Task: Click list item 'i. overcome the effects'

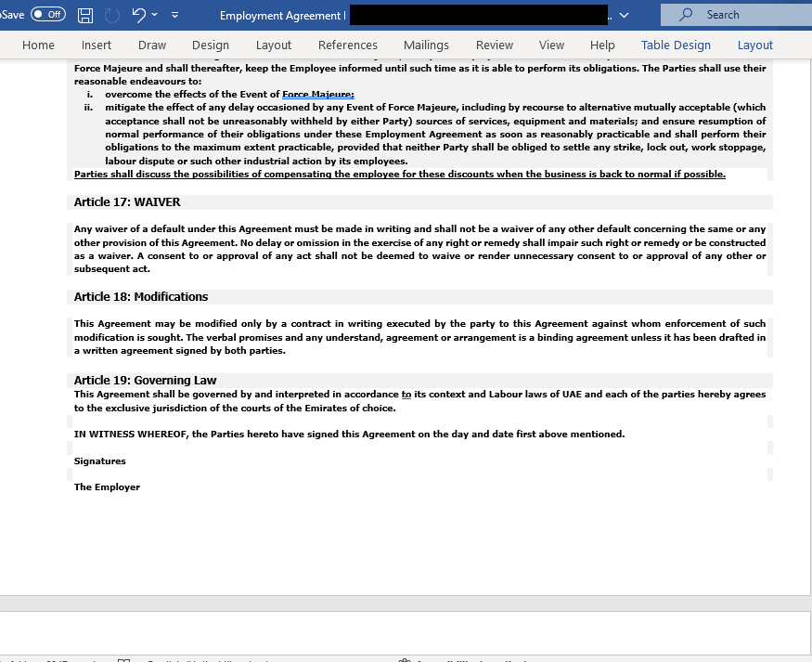Action: (220, 95)
